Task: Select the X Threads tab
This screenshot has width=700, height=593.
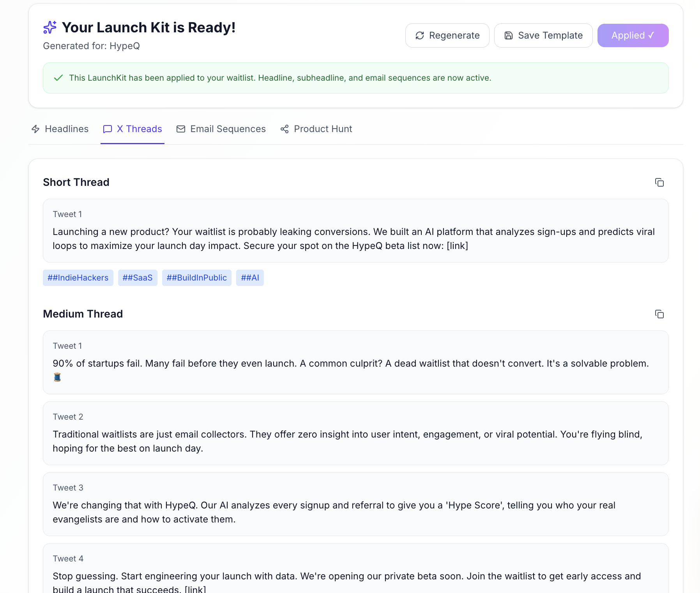Action: click(x=133, y=129)
